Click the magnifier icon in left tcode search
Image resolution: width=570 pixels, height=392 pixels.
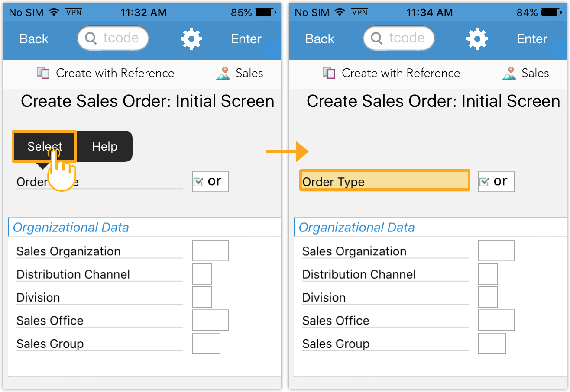(x=91, y=39)
